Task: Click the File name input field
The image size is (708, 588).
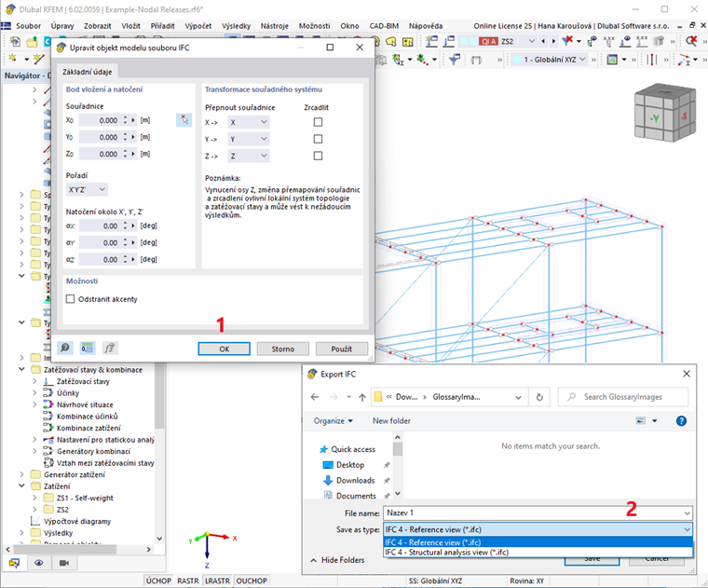Action: [538, 513]
